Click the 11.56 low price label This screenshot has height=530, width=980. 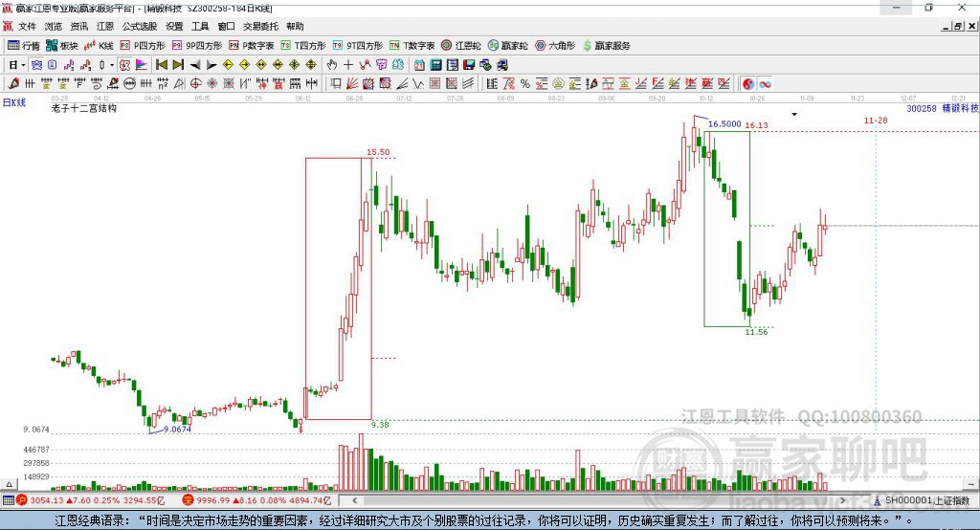point(756,332)
